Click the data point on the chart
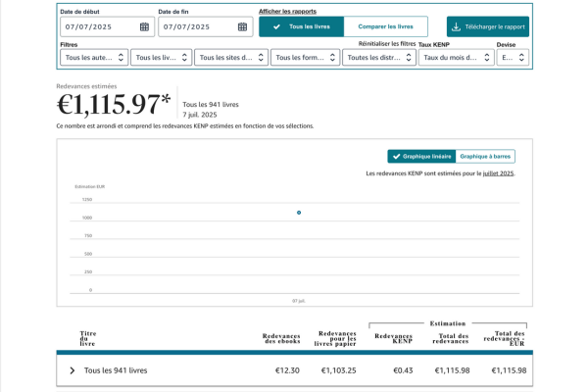The height and width of the screenshot is (392, 588). click(x=299, y=213)
